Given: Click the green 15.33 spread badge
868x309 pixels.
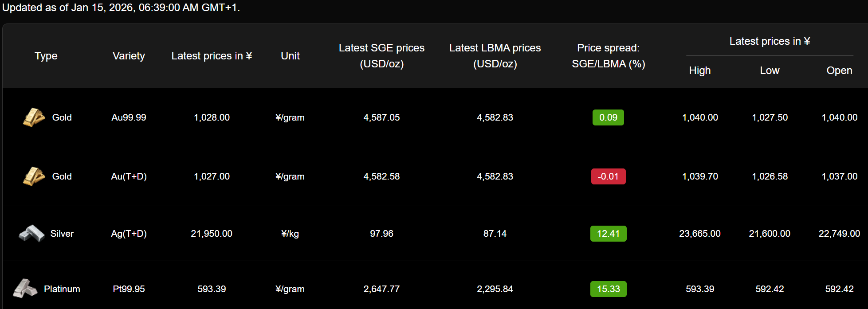Looking at the screenshot, I should [x=608, y=289].
